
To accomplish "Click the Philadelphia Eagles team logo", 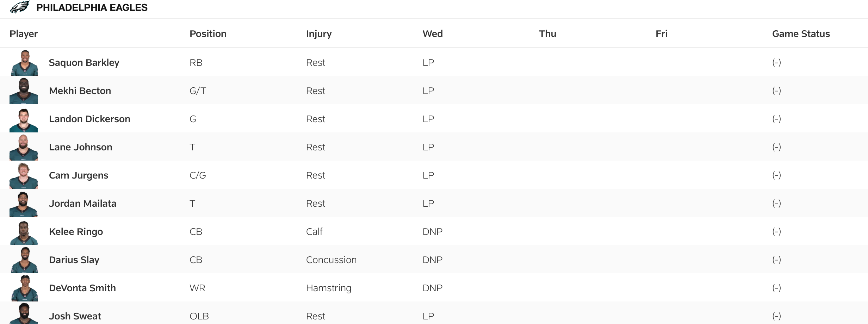I will point(20,7).
